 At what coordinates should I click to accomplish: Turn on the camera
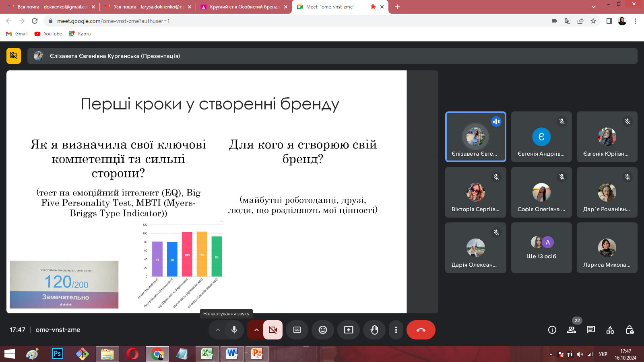coord(273,330)
